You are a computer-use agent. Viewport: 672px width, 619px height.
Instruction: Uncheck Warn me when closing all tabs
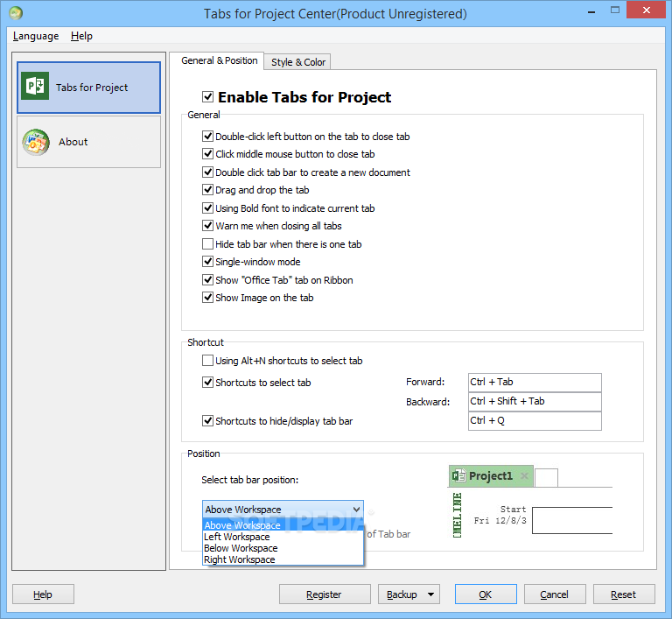click(208, 226)
